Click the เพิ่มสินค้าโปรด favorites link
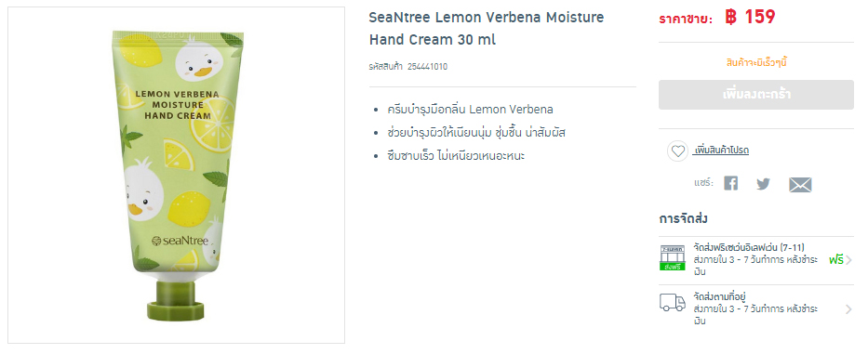868x354 pixels. click(721, 151)
